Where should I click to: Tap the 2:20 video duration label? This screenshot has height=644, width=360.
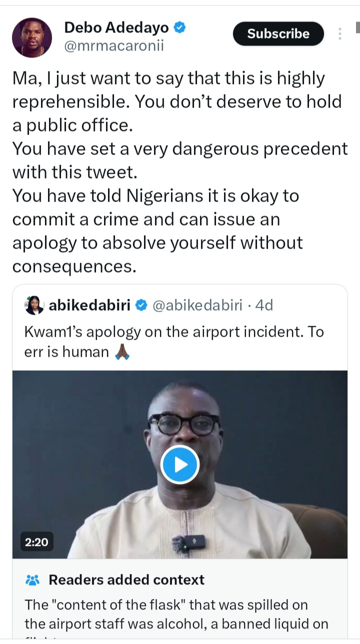click(36, 541)
